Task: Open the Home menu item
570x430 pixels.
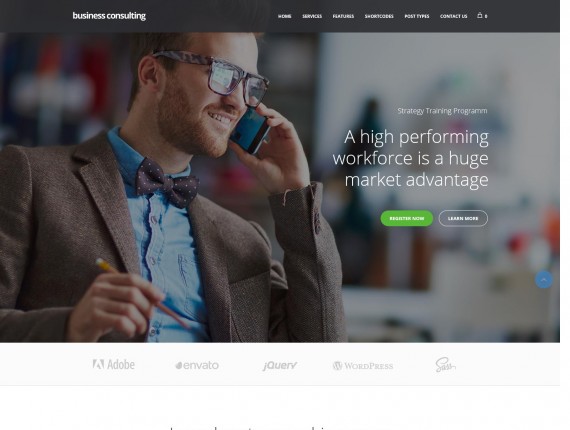Action: pyautogui.click(x=285, y=16)
